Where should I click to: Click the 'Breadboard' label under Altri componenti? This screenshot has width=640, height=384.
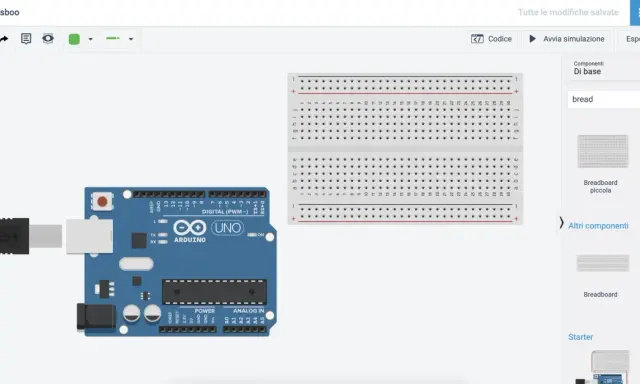pyautogui.click(x=600, y=294)
